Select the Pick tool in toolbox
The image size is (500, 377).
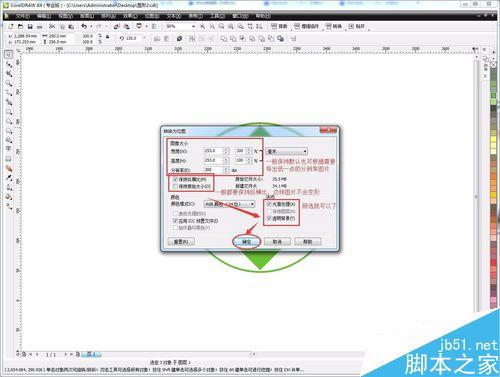[x=9, y=54]
